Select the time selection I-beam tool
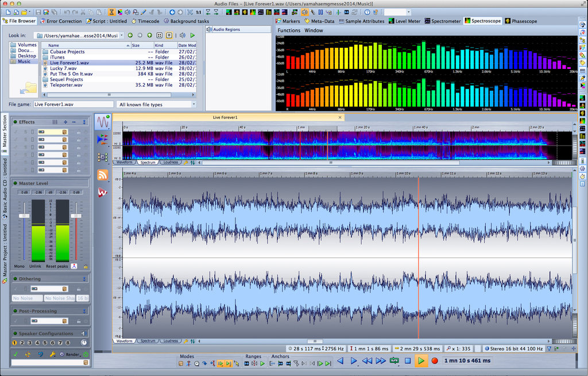Screen dimensions: 588x376 111,13
